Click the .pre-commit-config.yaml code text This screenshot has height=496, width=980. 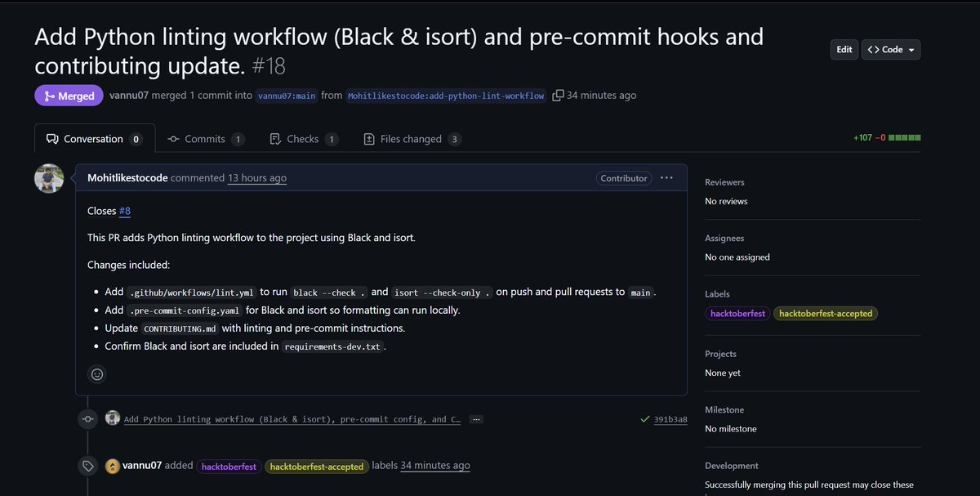coord(184,311)
